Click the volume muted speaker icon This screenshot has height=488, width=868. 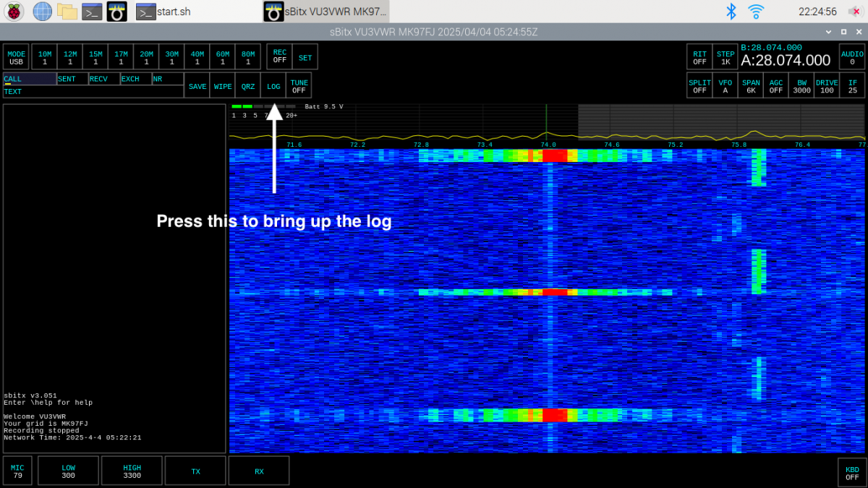coord(854,12)
